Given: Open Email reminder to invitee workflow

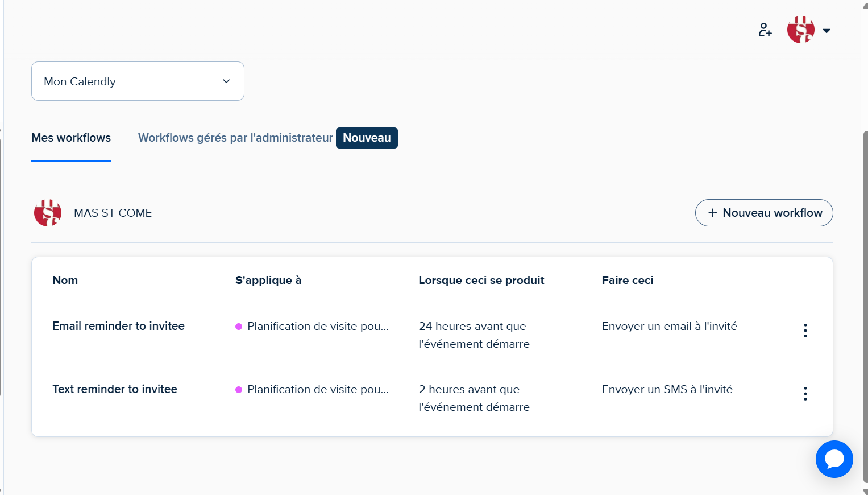Looking at the screenshot, I should [x=118, y=326].
